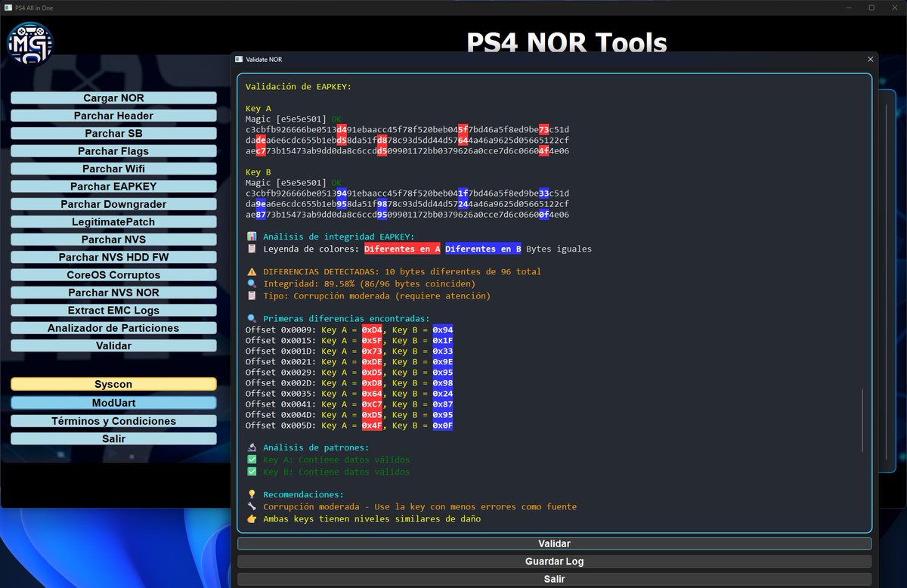Open Parchar EAPKEY tool
The height and width of the screenshot is (588, 907).
click(113, 187)
